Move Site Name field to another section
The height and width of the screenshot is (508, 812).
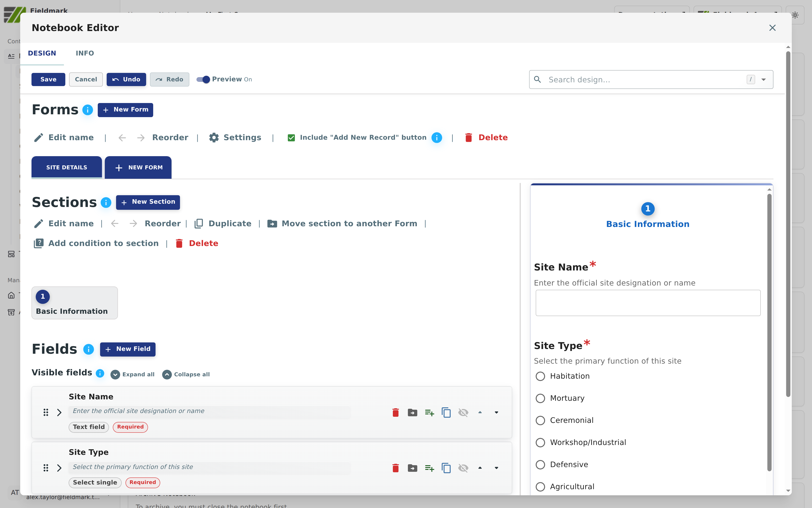[x=412, y=413]
